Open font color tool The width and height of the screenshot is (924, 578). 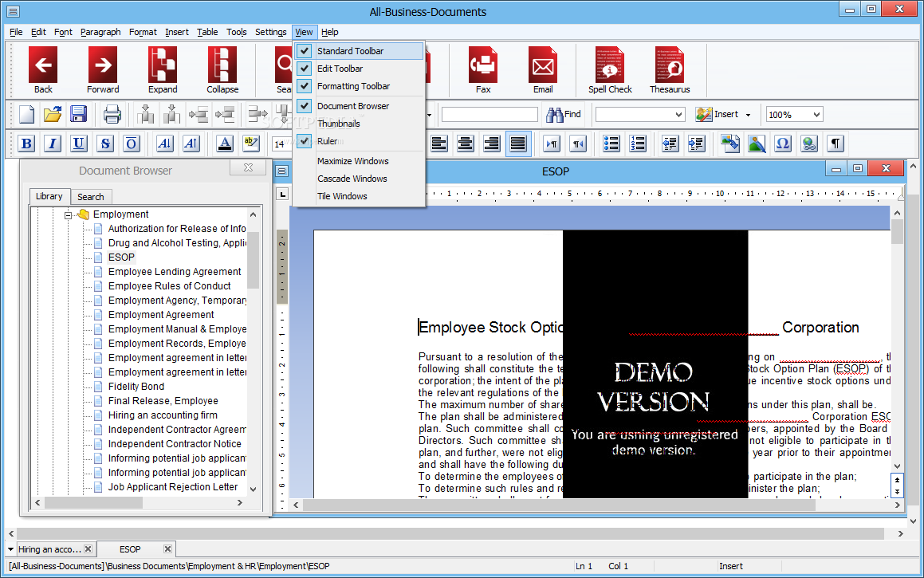[x=225, y=144]
